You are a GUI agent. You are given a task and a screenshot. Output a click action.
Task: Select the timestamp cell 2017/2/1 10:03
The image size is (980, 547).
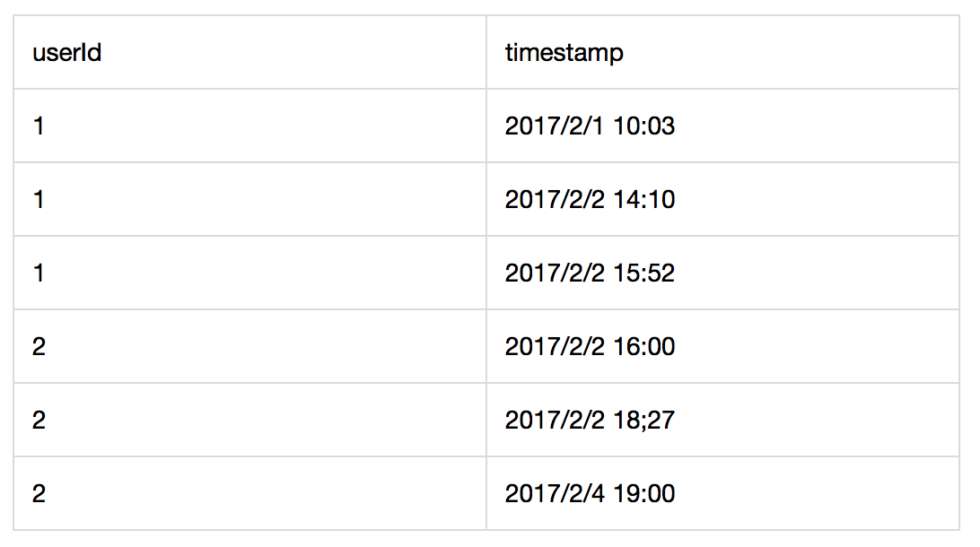722,126
